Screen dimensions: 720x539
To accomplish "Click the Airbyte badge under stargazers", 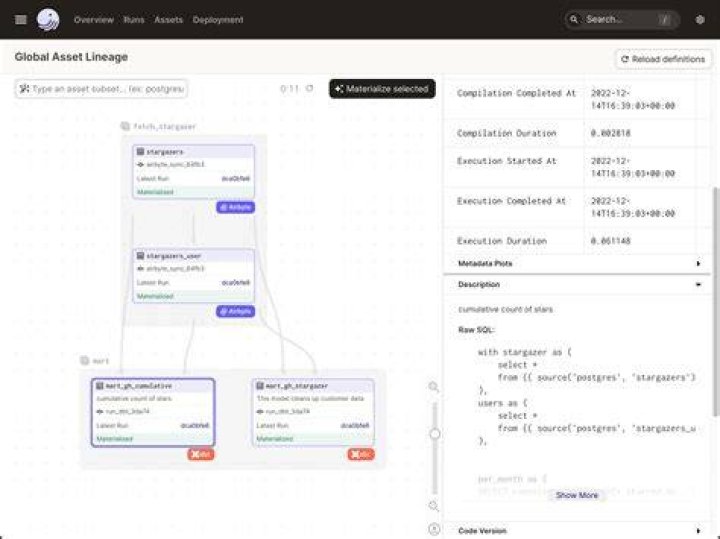I will coord(235,207).
